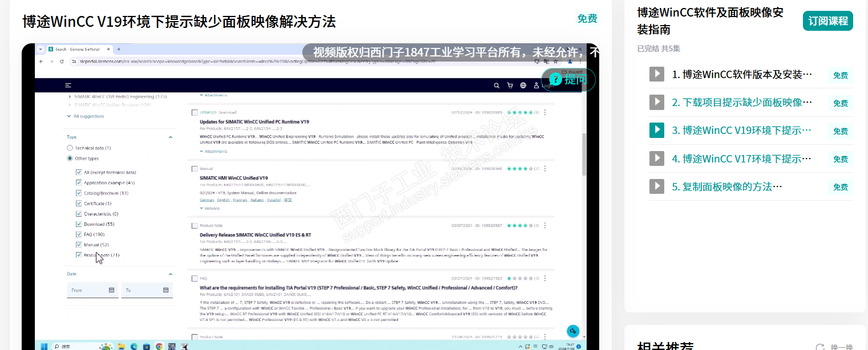868x350 pixels.
Task: Open episode 5 复制面板映像的方法
Action: coord(727,186)
